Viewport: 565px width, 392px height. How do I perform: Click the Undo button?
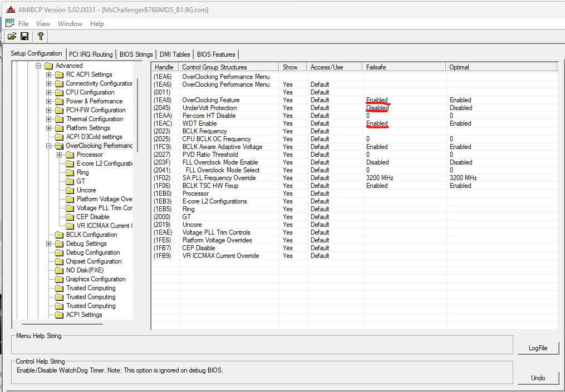click(538, 378)
